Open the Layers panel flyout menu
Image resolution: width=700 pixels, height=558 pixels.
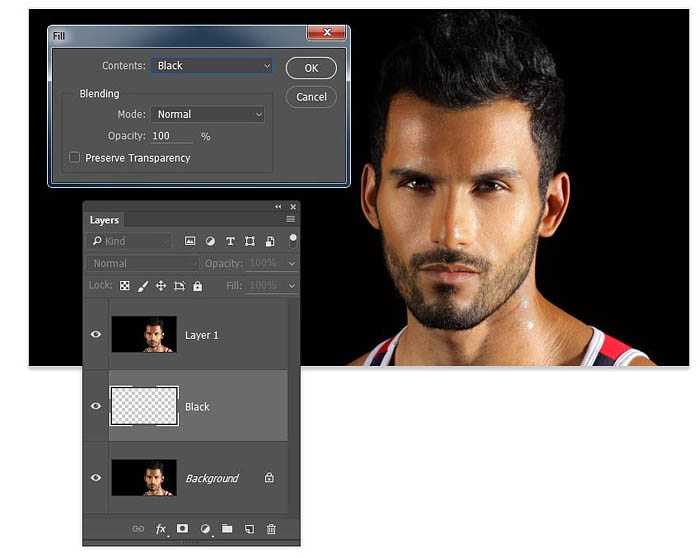pos(291,219)
